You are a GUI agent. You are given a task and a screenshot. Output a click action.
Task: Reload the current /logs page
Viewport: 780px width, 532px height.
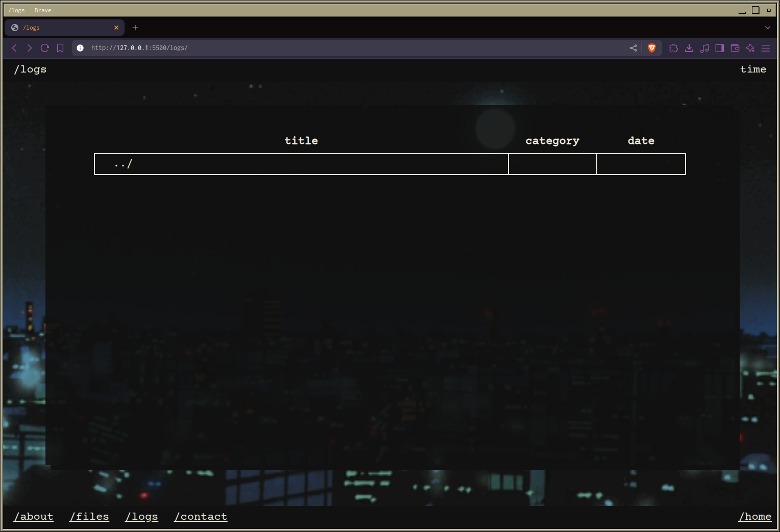coord(45,48)
